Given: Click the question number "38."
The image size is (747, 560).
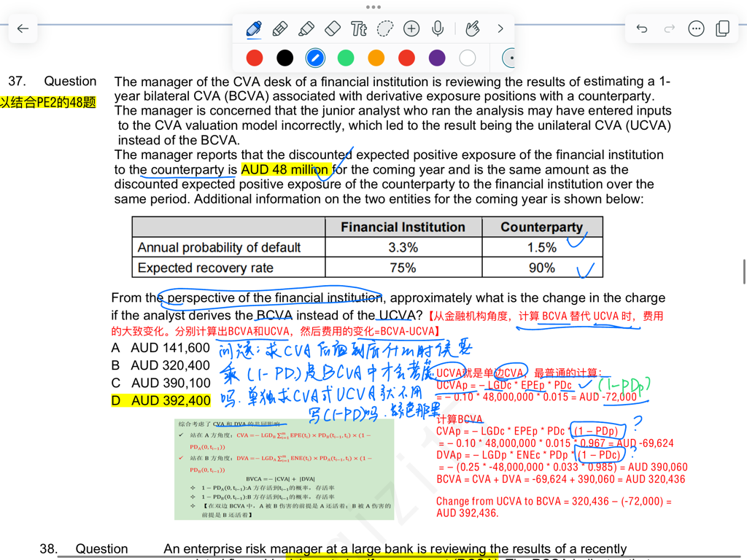Looking at the screenshot, I should [x=49, y=548].
